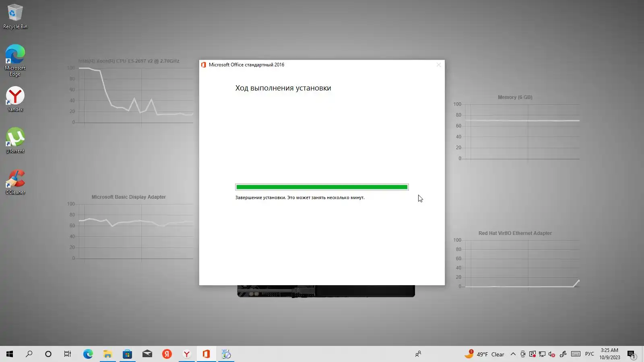Image resolution: width=644 pixels, height=362 pixels.
Task: Close the Microsoft Office 2016 installer window
Action: click(439, 65)
